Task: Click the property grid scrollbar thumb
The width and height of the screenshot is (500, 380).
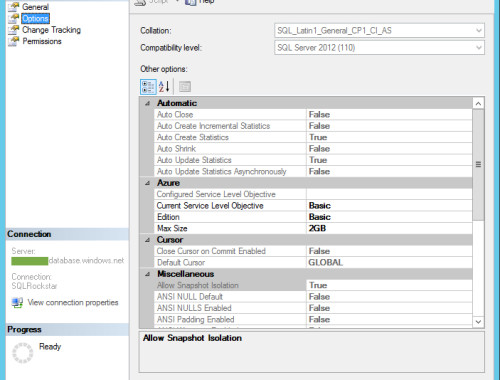Action: [478, 165]
